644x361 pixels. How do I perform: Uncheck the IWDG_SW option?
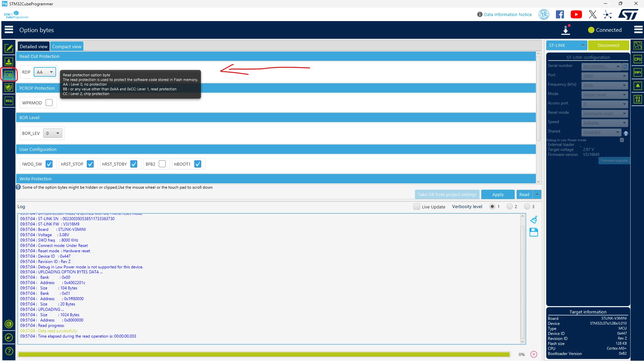pyautogui.click(x=49, y=164)
